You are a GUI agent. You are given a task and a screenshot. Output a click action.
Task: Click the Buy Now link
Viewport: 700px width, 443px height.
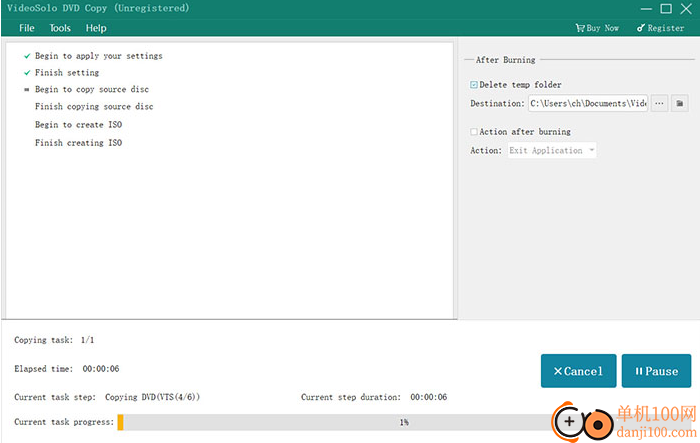pos(597,28)
